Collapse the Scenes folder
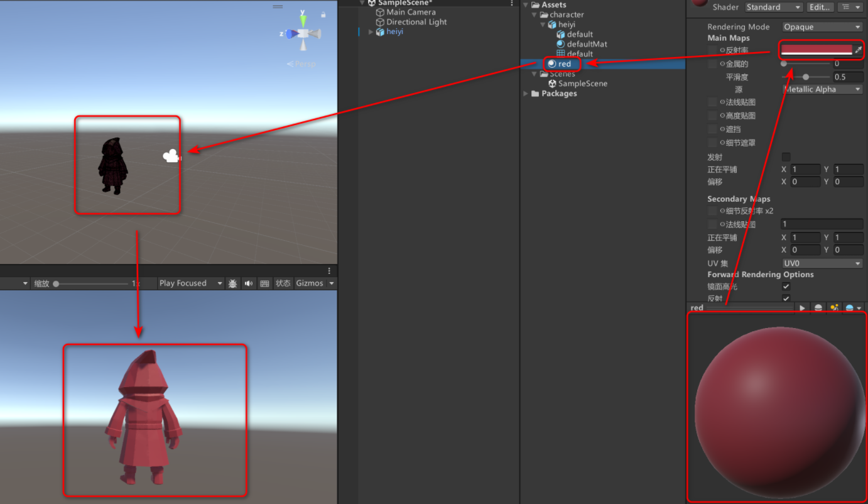The width and height of the screenshot is (868, 504). tap(534, 74)
